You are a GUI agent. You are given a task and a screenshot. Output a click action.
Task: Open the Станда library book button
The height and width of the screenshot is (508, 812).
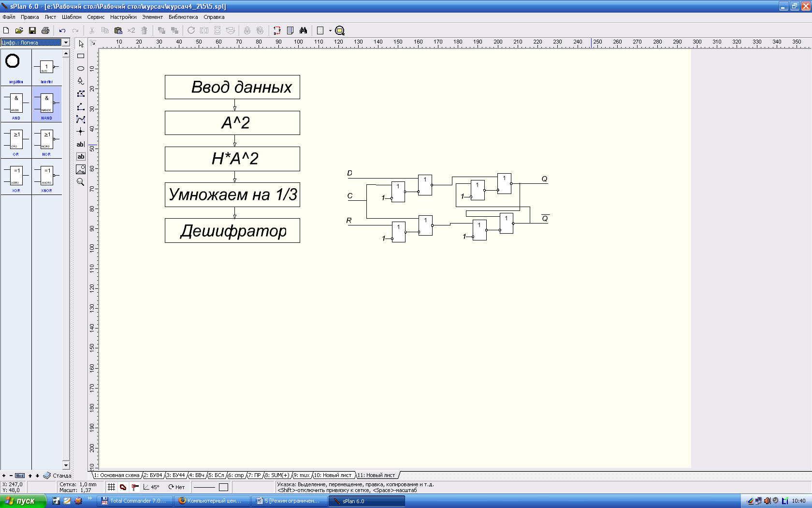click(x=57, y=476)
